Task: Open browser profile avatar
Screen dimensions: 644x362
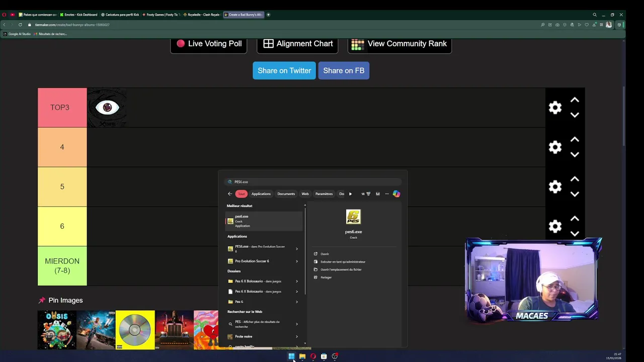Action: (609, 25)
